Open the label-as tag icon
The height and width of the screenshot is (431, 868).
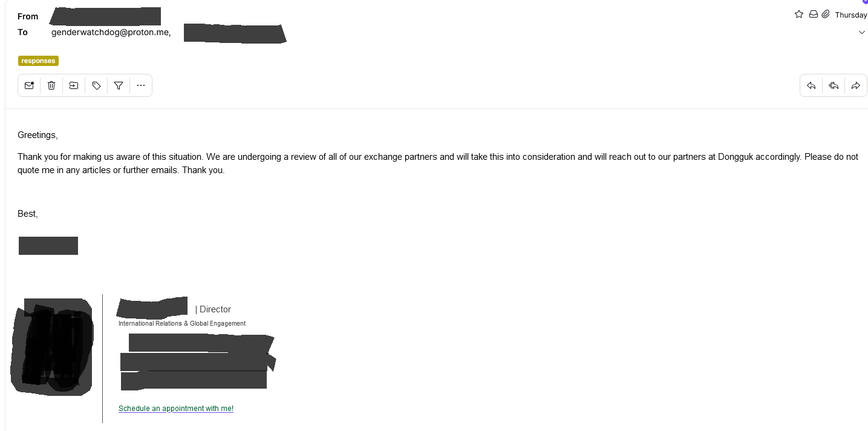click(96, 85)
